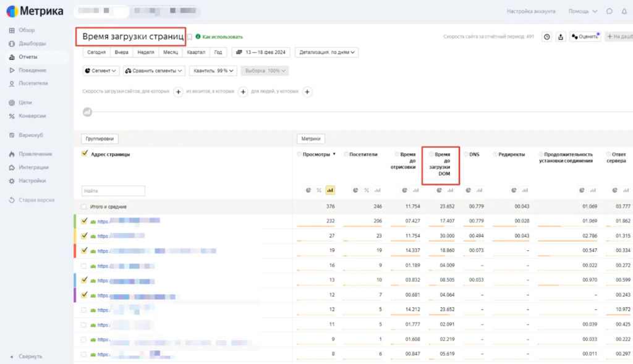Open the notifications bell icon

click(623, 11)
